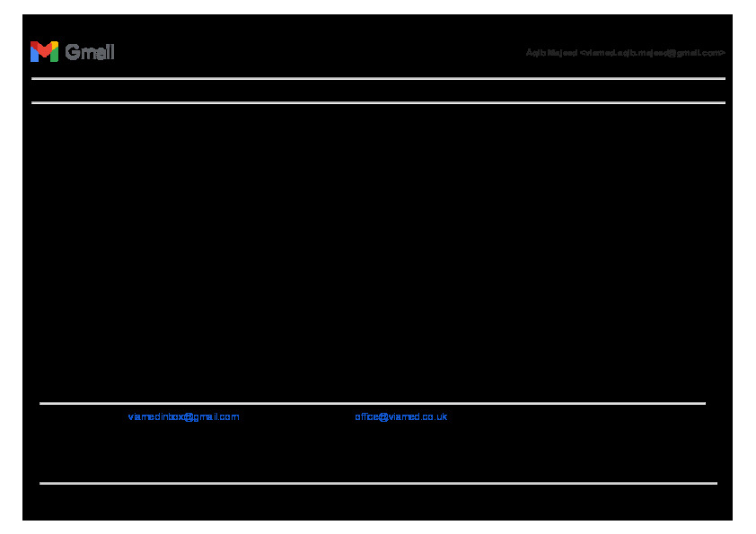Click the viamed.aqib.majeed@gmail.com header address

[653, 53]
